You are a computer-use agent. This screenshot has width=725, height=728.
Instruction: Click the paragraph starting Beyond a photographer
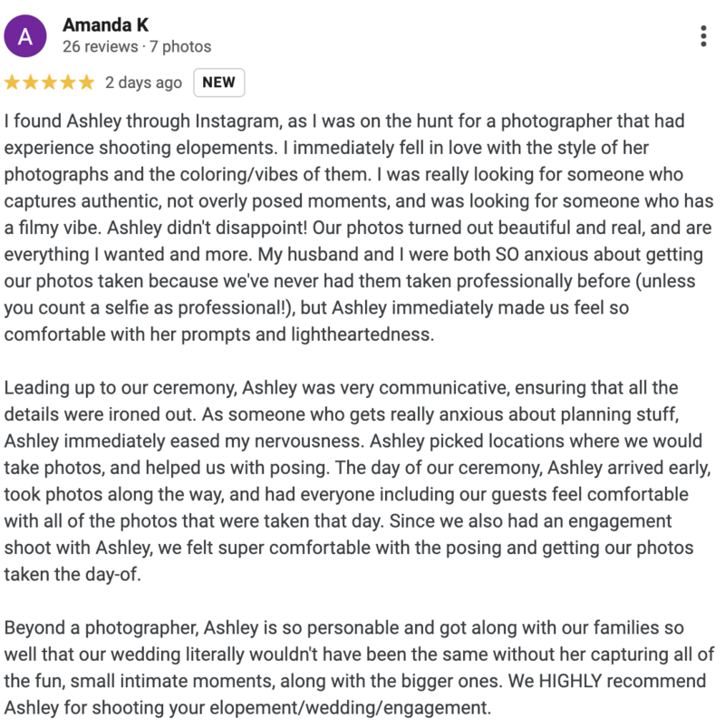click(359, 667)
